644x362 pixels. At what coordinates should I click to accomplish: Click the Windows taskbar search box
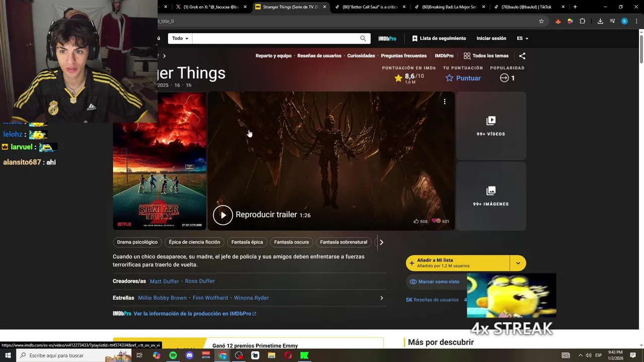pyautogui.click(x=73, y=355)
